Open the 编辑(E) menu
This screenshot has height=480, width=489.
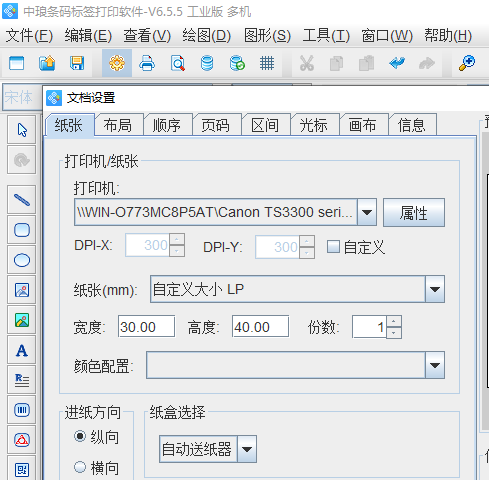[x=88, y=36]
